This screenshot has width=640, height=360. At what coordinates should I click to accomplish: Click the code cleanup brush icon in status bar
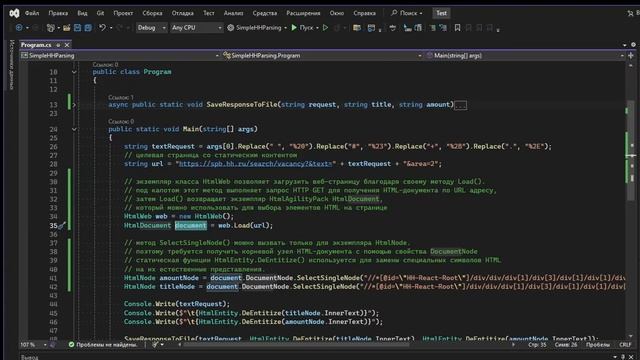coord(155,345)
